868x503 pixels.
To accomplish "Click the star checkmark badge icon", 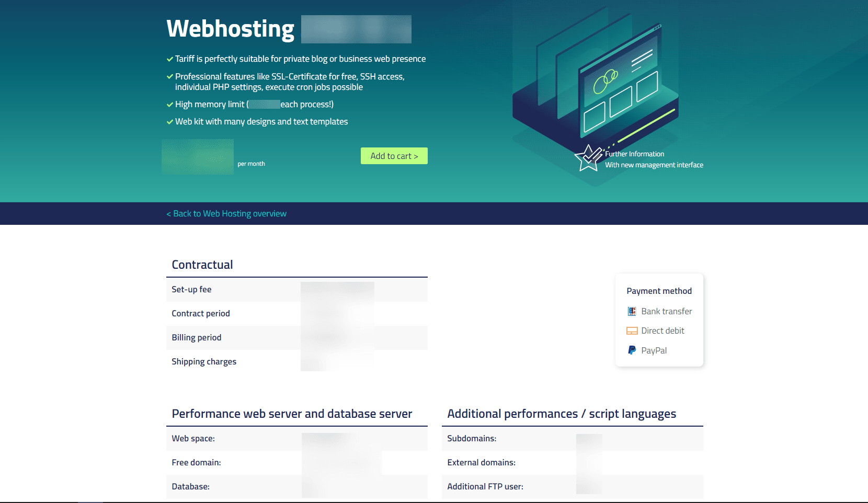I will pyautogui.click(x=588, y=158).
